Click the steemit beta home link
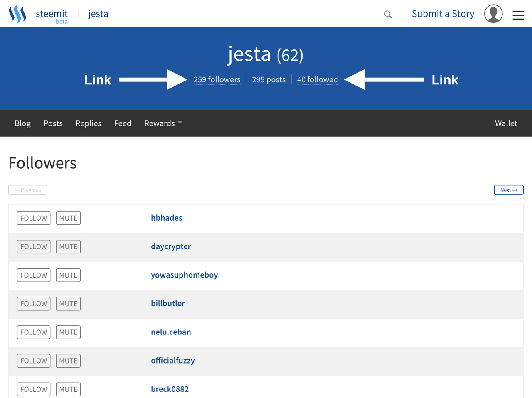This screenshot has width=532, height=398. click(52, 16)
